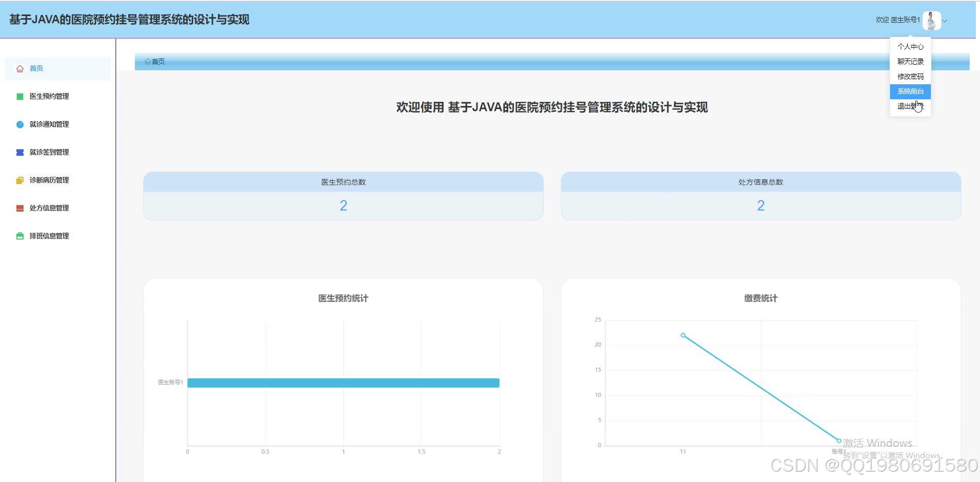Viewport: 980px width, 482px height.
Task: Click the doctor avatar picture
Action: coord(931,20)
